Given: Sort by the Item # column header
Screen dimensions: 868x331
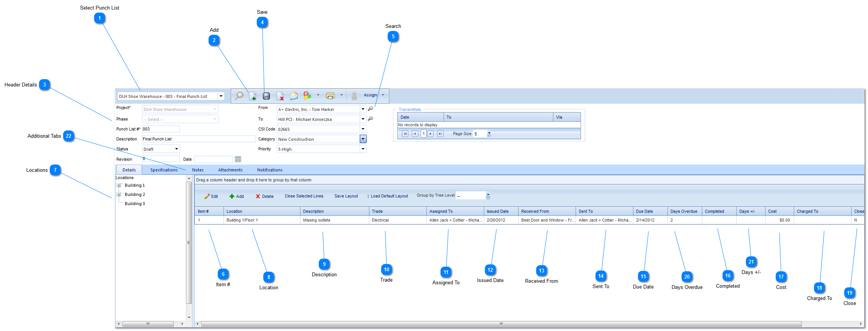Looking at the screenshot, I should pyautogui.click(x=209, y=211).
